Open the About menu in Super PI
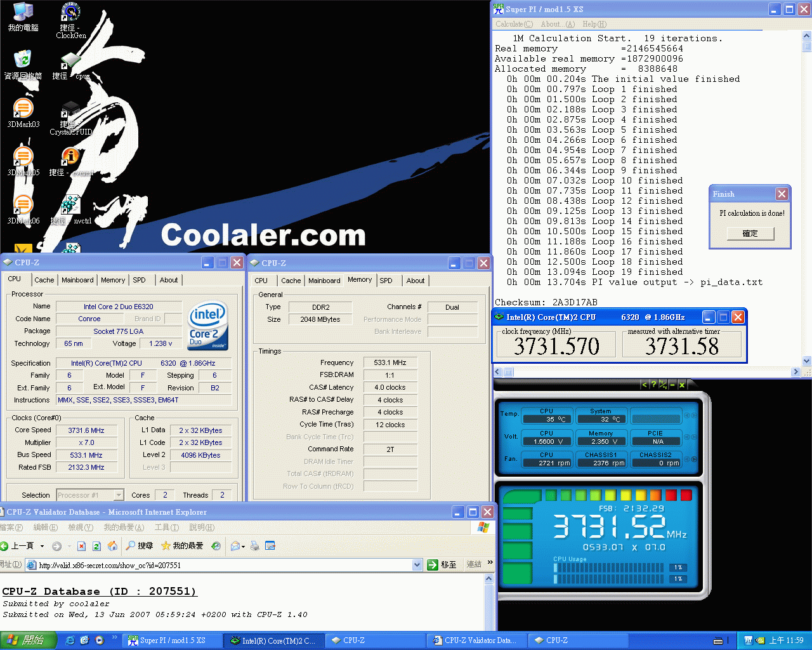 pyautogui.click(x=558, y=24)
